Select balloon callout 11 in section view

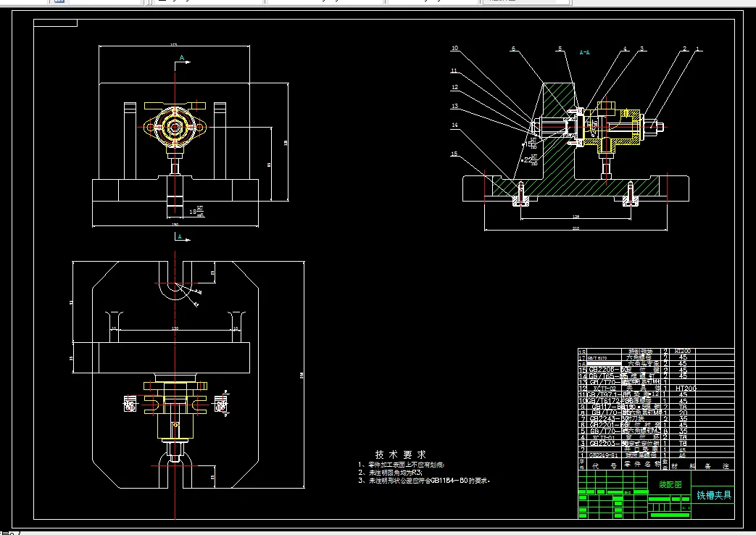tap(454, 70)
